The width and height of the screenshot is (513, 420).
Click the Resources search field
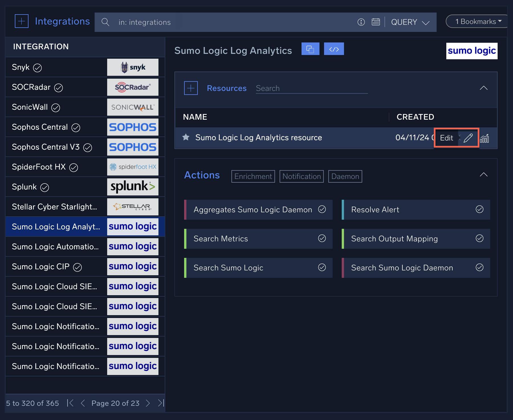(x=311, y=88)
